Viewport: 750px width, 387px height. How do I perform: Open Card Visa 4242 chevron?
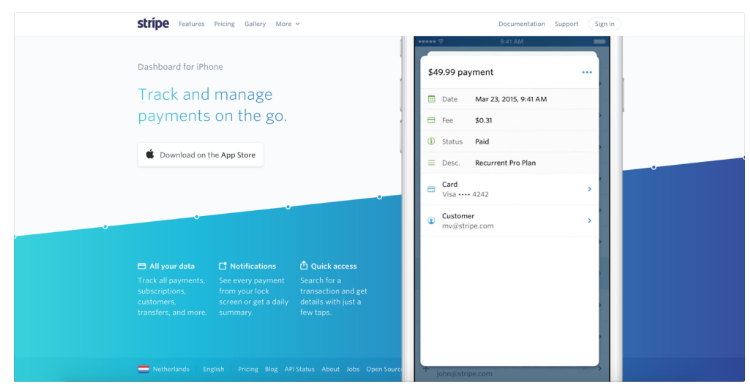[x=589, y=189]
